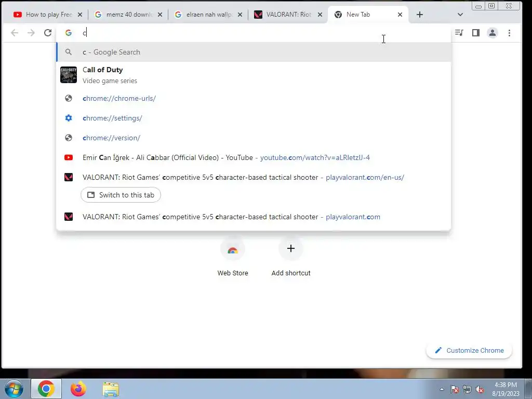532x399 pixels.
Task: Close the 'elraen nah wallpaper' tab
Action: point(240,15)
